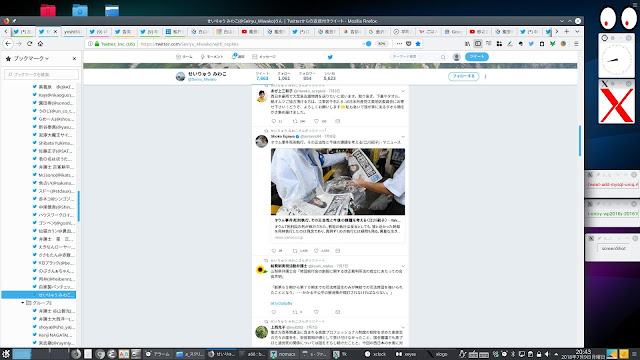Open a new tab with plus button
Screen dimensions: 640x360
pos(567,31)
